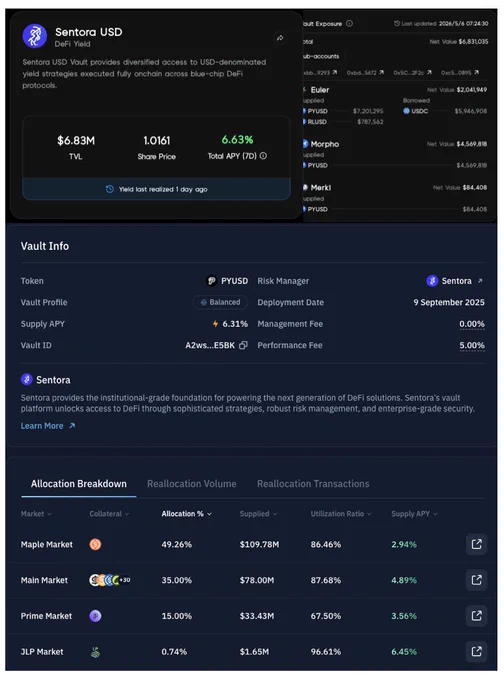Sort by the Supply APY column header
The image size is (504, 680).
tap(414, 514)
